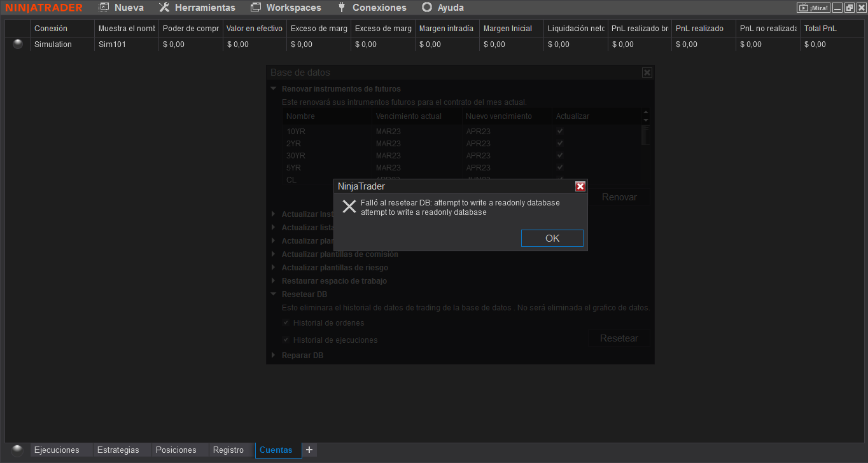868x463 pixels.
Task: Expand the Actualizar lista… section
Action: (274, 227)
